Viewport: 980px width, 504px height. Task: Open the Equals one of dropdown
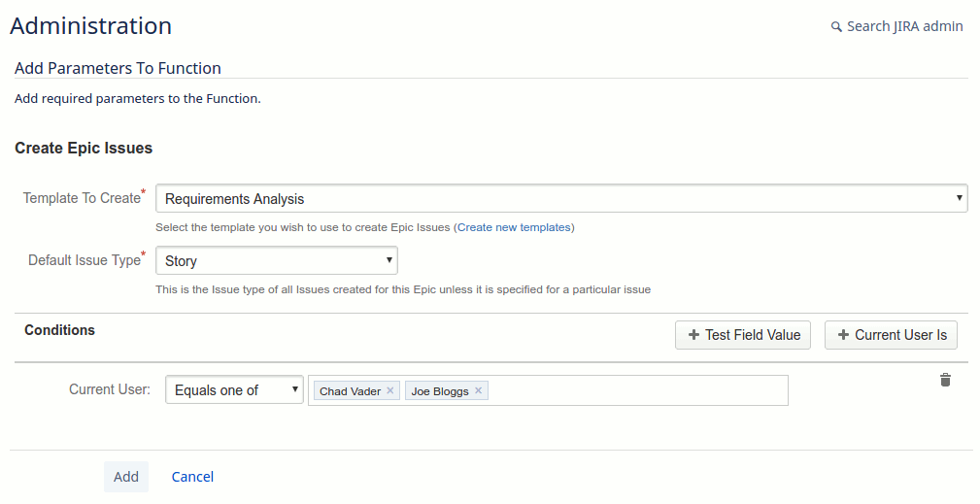pos(234,389)
